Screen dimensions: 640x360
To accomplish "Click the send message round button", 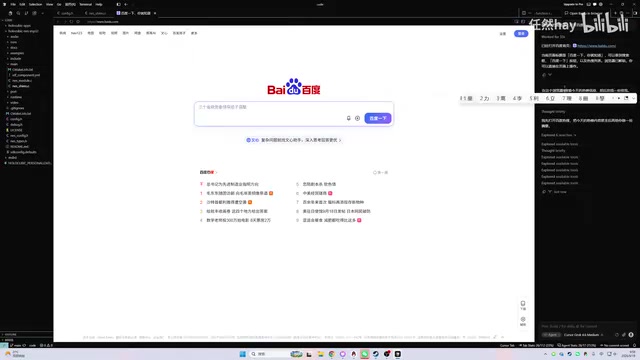I will coord(631,335).
